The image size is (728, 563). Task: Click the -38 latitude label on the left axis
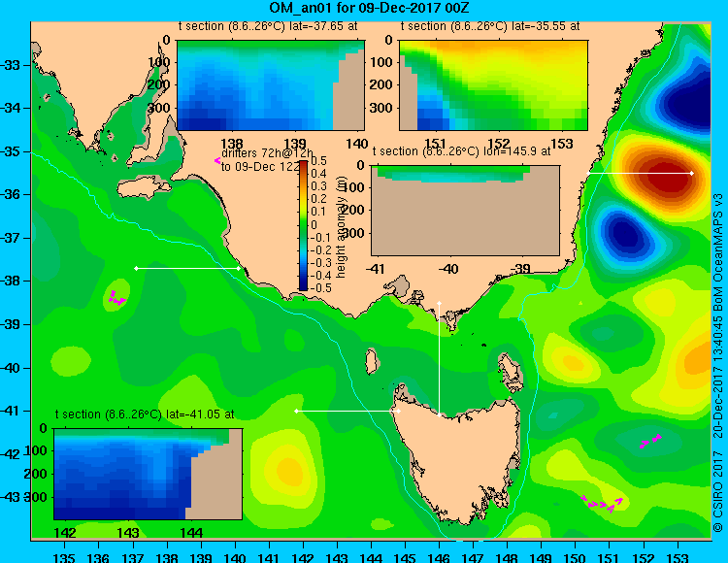11,281
